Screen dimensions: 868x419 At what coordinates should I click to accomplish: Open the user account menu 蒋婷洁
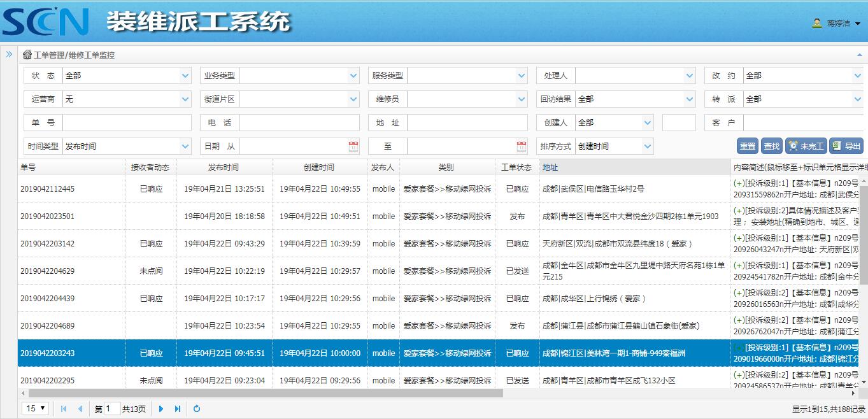[836, 24]
